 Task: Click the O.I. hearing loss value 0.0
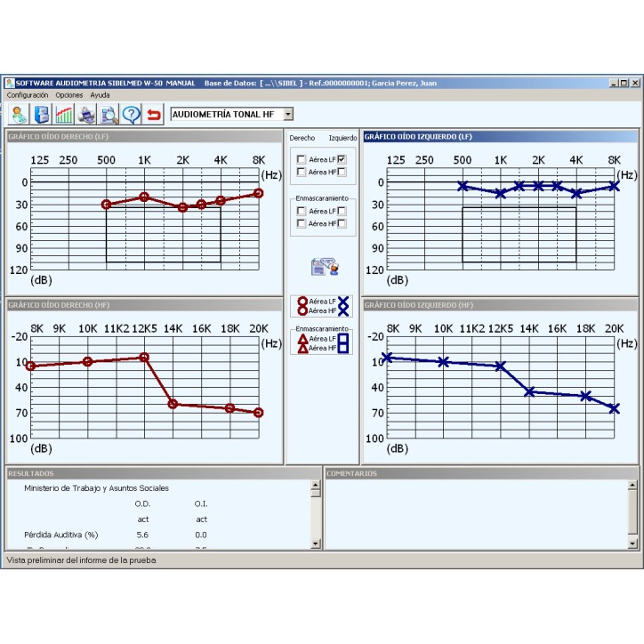coord(201,535)
